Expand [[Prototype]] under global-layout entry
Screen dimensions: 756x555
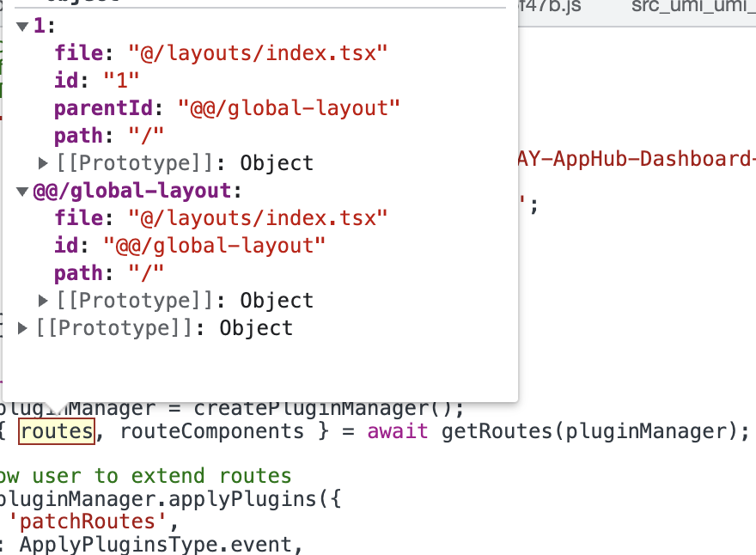[42, 300]
